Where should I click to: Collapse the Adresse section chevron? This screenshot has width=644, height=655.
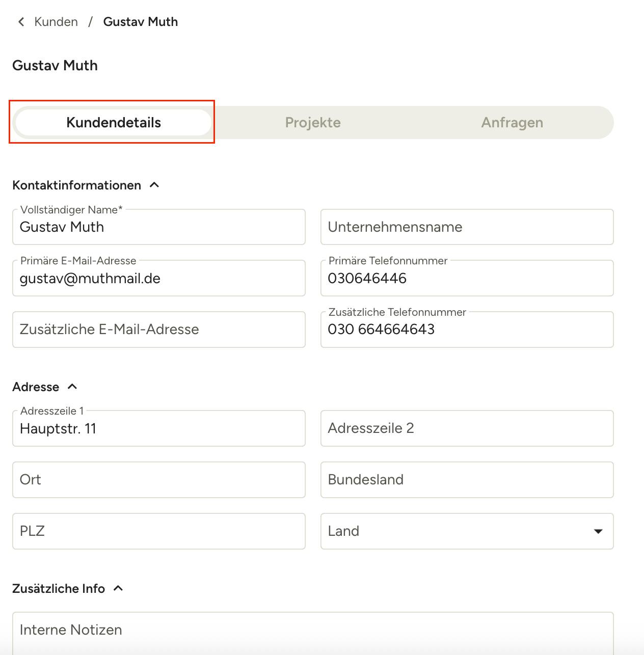[72, 387]
